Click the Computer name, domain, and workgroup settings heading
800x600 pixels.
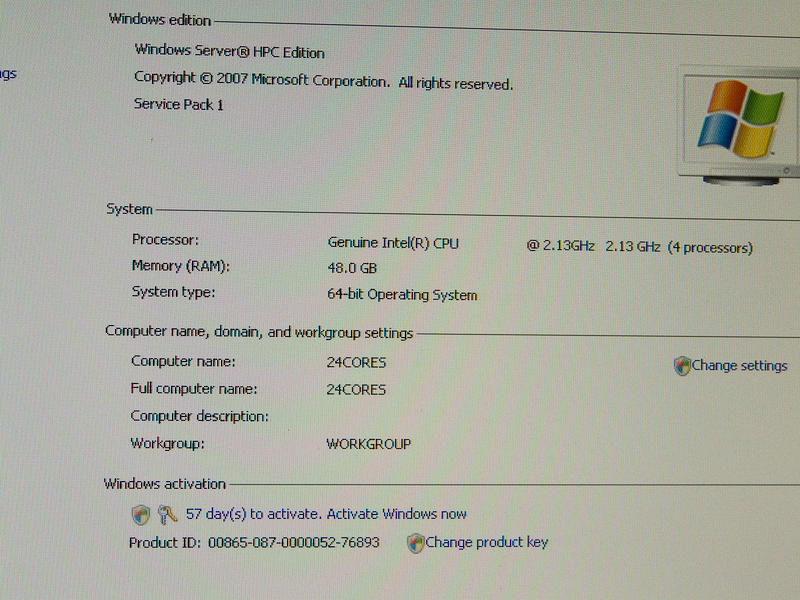click(259, 332)
